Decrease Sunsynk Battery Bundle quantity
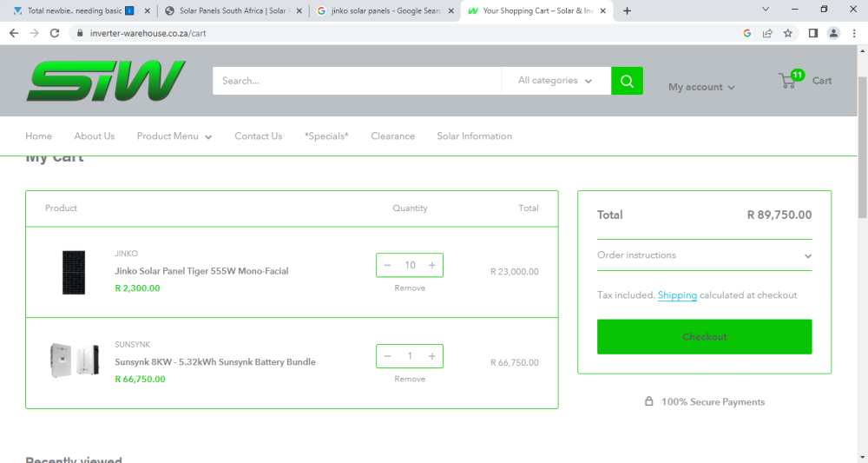 click(387, 356)
